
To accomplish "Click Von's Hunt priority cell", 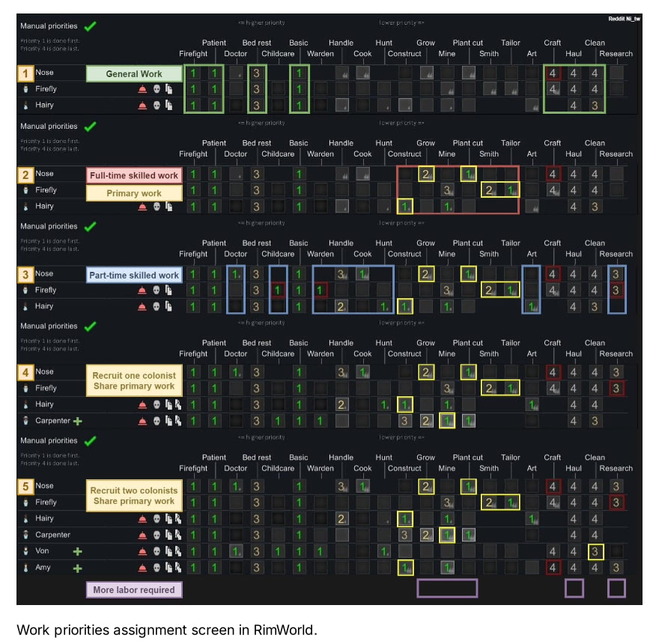I will (x=384, y=552).
